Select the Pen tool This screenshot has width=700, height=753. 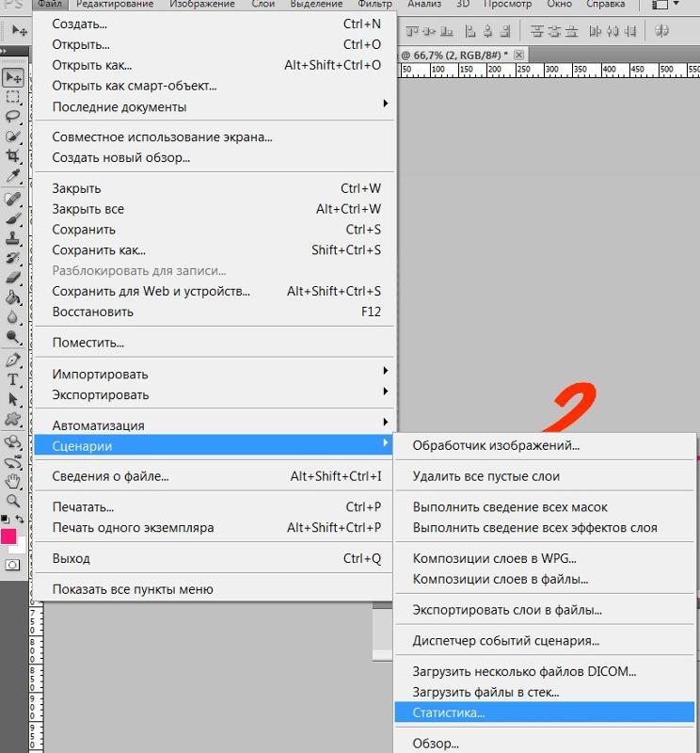coord(13,360)
